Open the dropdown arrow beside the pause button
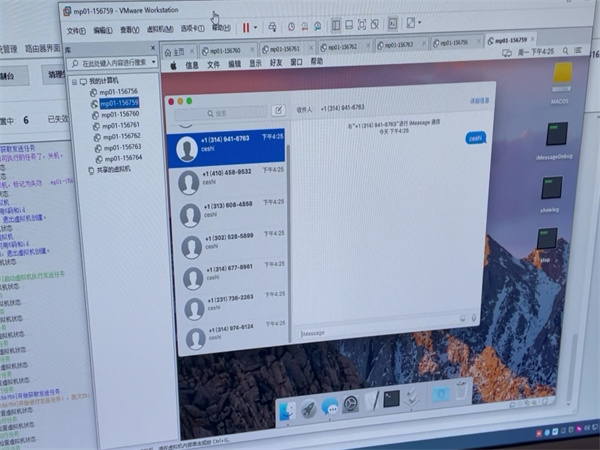The width and height of the screenshot is (600, 450). pyautogui.click(x=257, y=26)
